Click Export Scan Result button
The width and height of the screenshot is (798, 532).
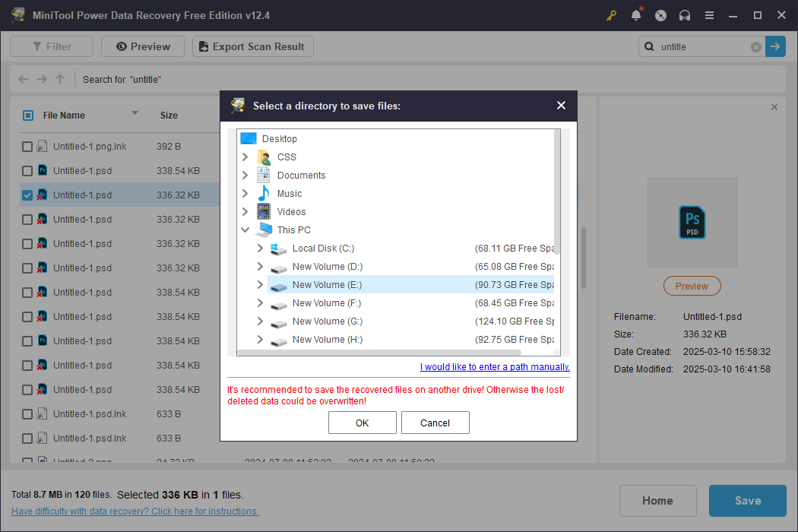253,46
